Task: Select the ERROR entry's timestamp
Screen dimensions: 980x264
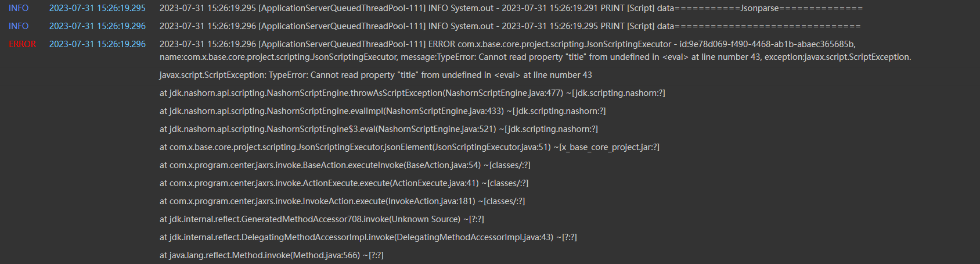Action: [x=98, y=44]
